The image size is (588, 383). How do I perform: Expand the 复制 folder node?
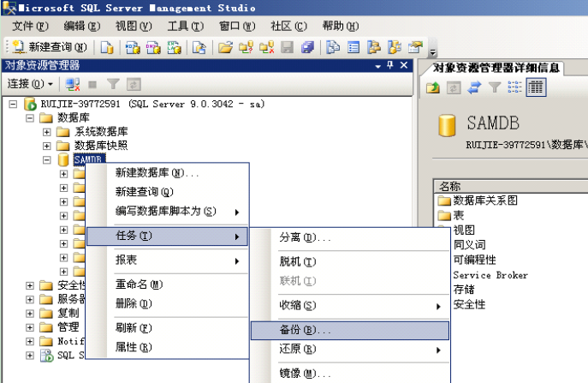pos(30,314)
